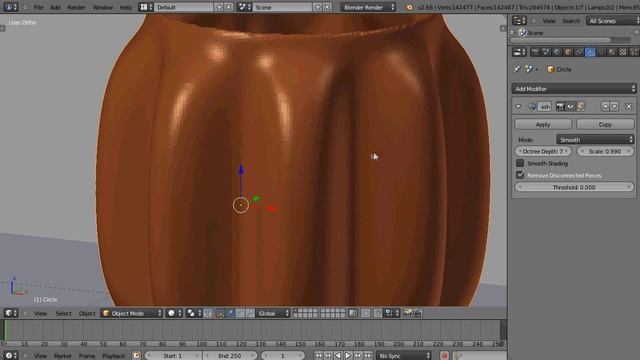This screenshot has width=640, height=360.
Task: Open the pivot point selector dropdown
Action: point(193,313)
